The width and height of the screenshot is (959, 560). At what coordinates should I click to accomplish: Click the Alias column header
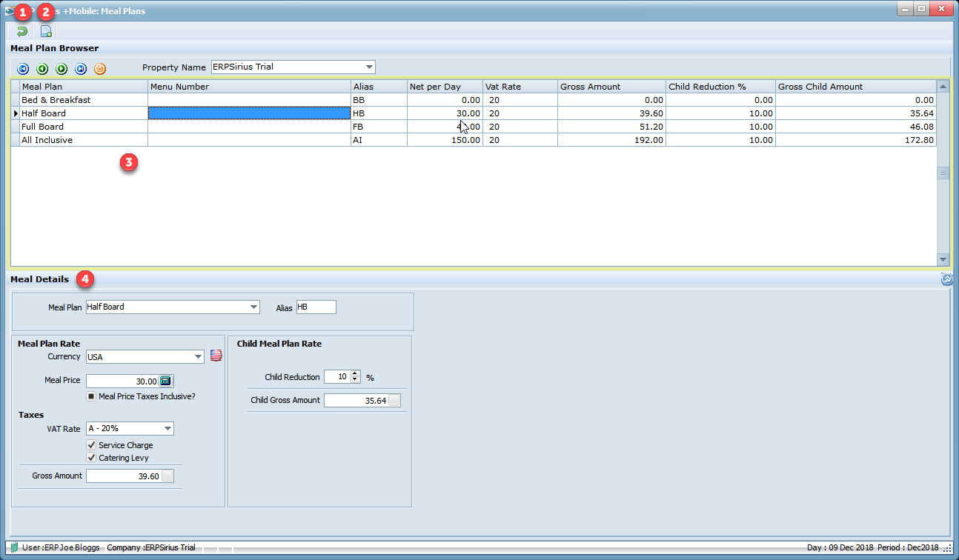coord(379,87)
